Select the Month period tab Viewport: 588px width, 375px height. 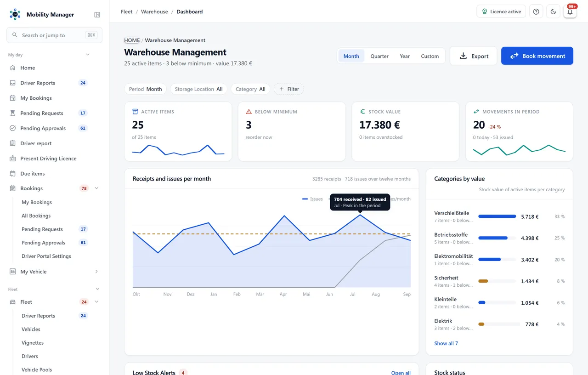point(351,56)
